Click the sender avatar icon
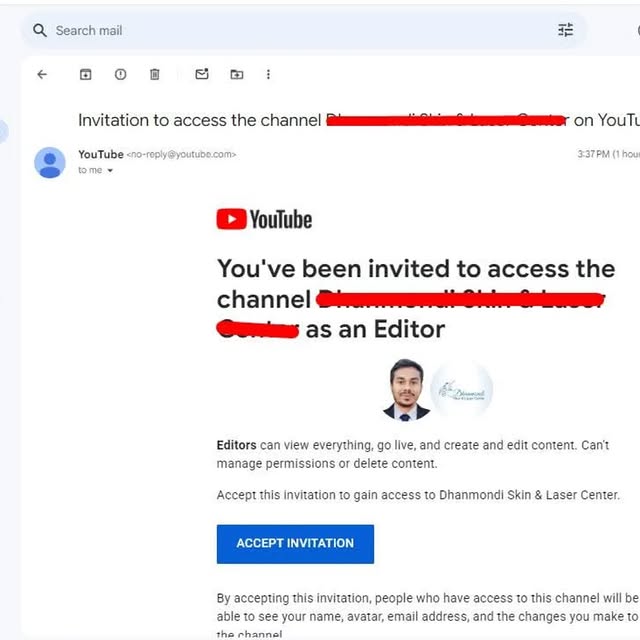 pyautogui.click(x=50, y=162)
